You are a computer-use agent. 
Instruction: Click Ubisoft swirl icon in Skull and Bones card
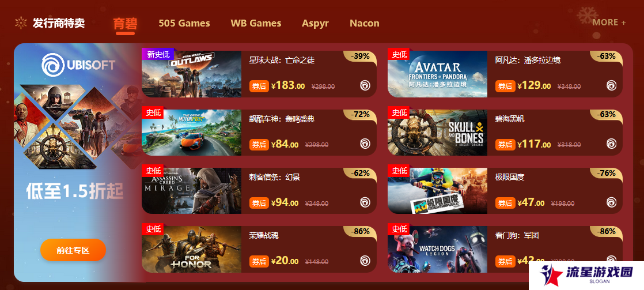pos(611,144)
